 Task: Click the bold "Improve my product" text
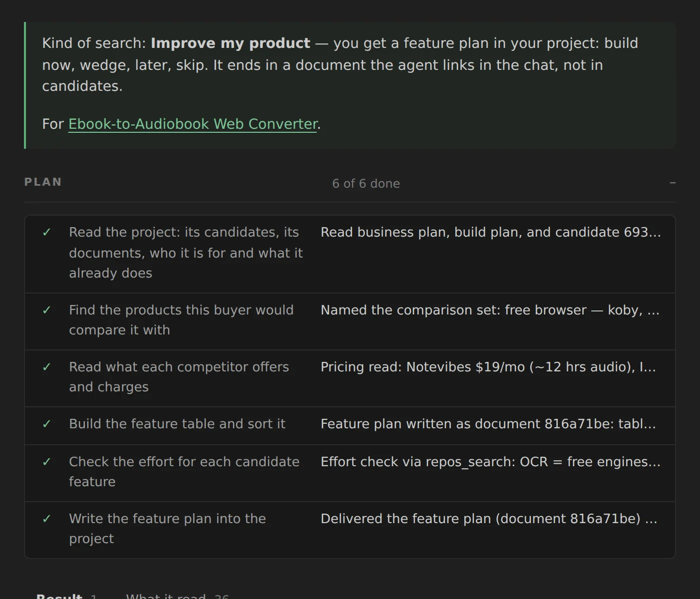[231, 43]
